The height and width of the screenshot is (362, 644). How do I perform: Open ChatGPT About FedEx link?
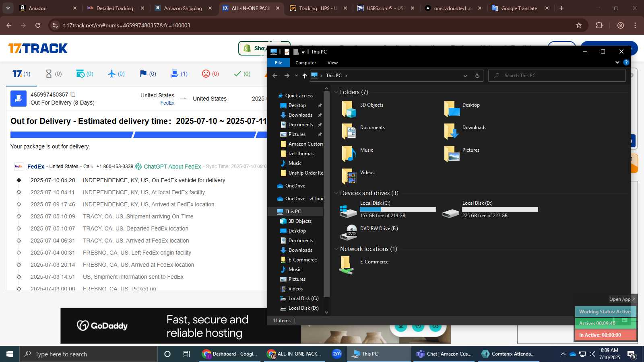pyautogui.click(x=172, y=167)
